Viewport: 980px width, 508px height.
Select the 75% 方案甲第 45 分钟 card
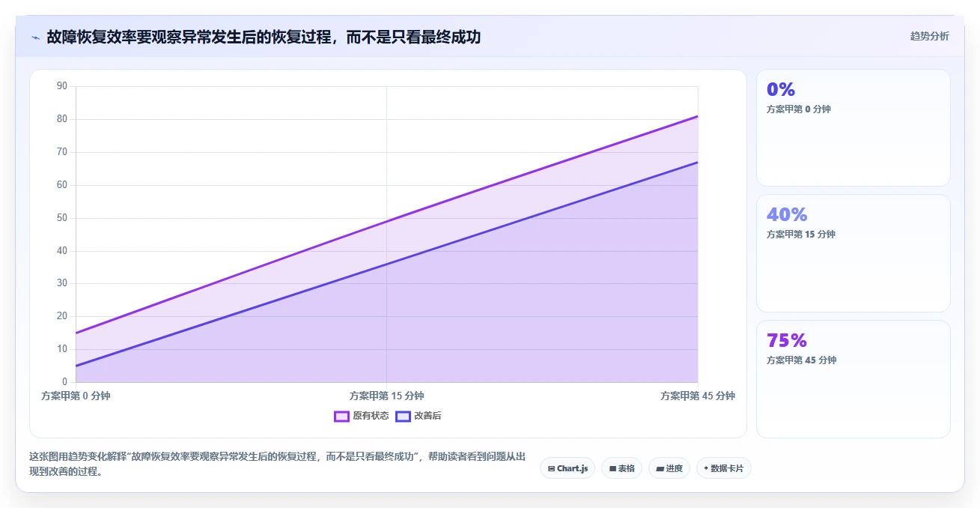(x=853, y=379)
